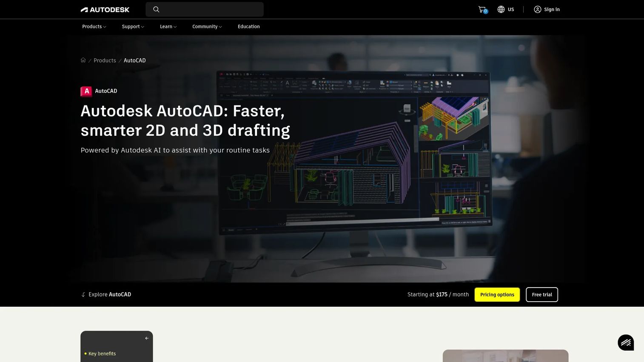Click the red AutoCAD product icon

pos(86,91)
